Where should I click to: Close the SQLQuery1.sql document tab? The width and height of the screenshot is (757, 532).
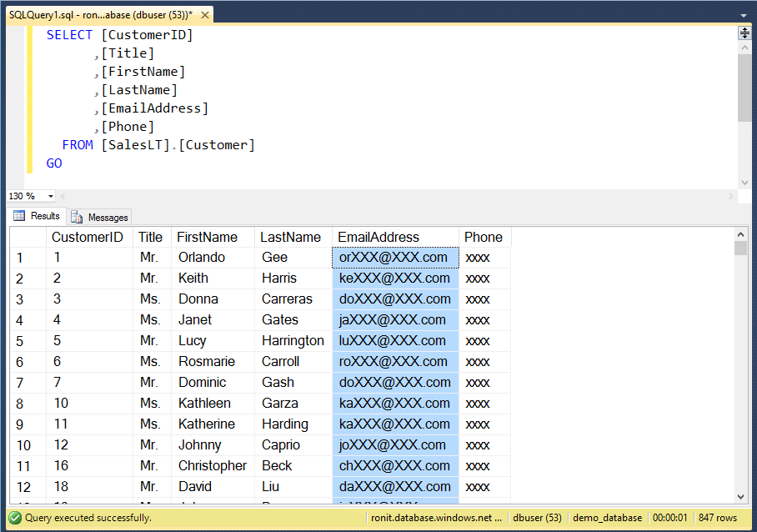[206, 15]
